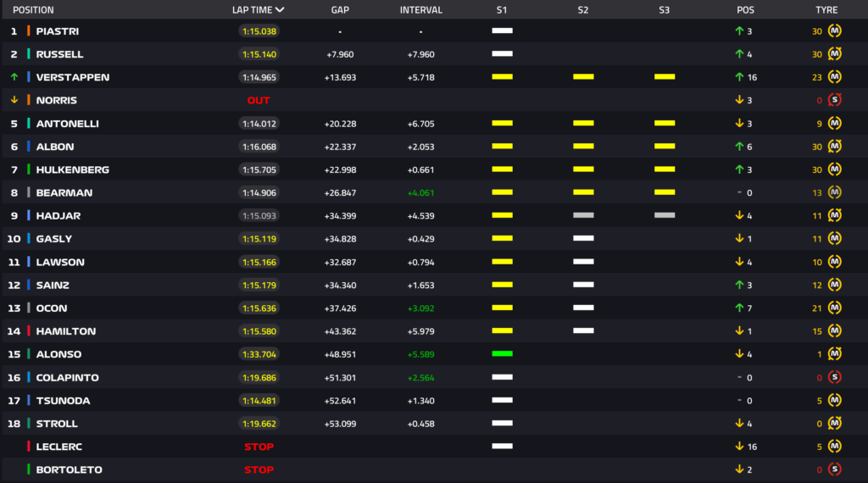Click the green positions-gained arrow in Ocon's row
Screen dimensions: 868x483
739,308
